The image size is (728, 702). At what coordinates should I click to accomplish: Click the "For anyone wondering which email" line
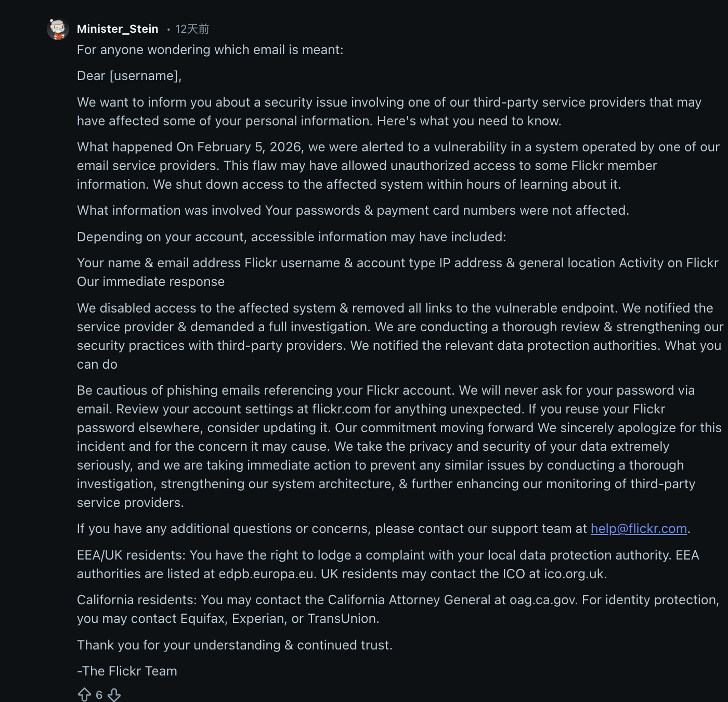pos(210,50)
